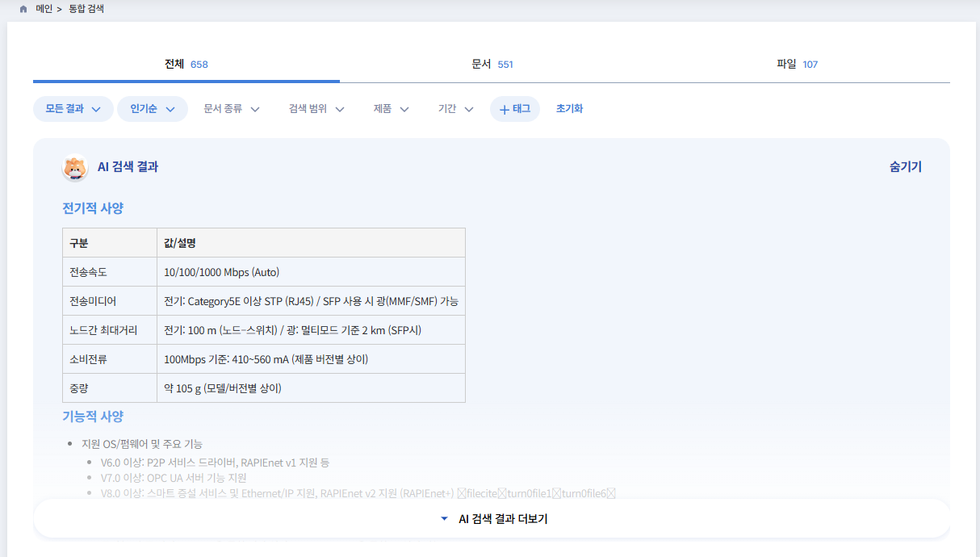This screenshot has height=557, width=980.
Task: Add a tag with + 태그 button
Action: tap(515, 109)
